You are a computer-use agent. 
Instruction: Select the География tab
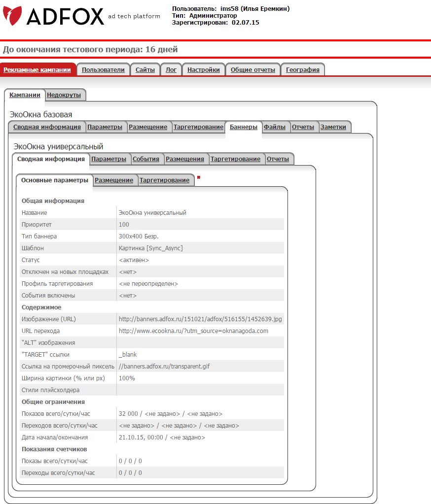click(303, 70)
